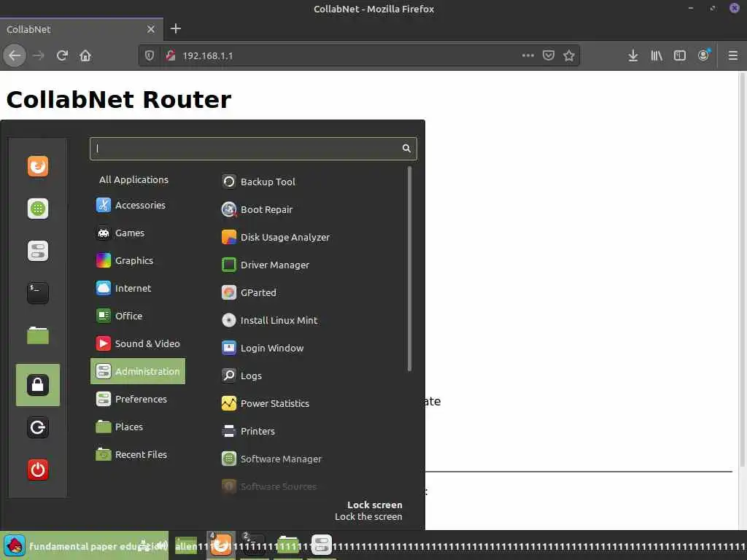Click tracking protection shield icon in address bar

pos(150,55)
